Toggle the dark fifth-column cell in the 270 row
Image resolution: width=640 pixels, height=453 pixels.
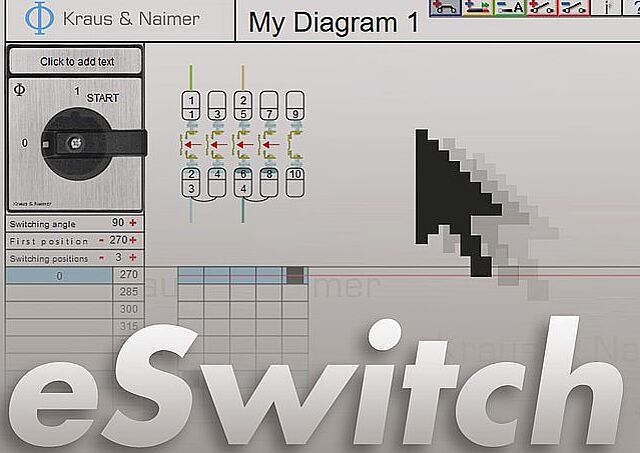pos(295,275)
